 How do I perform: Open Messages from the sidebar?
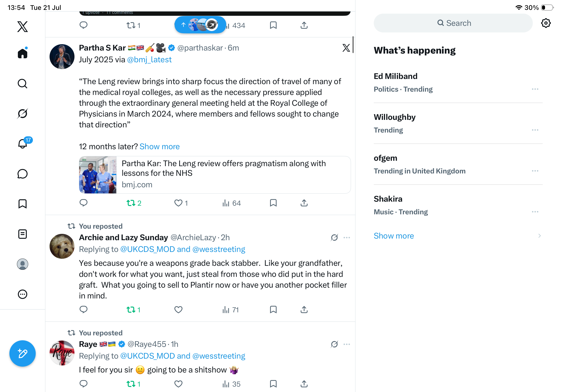(23, 174)
